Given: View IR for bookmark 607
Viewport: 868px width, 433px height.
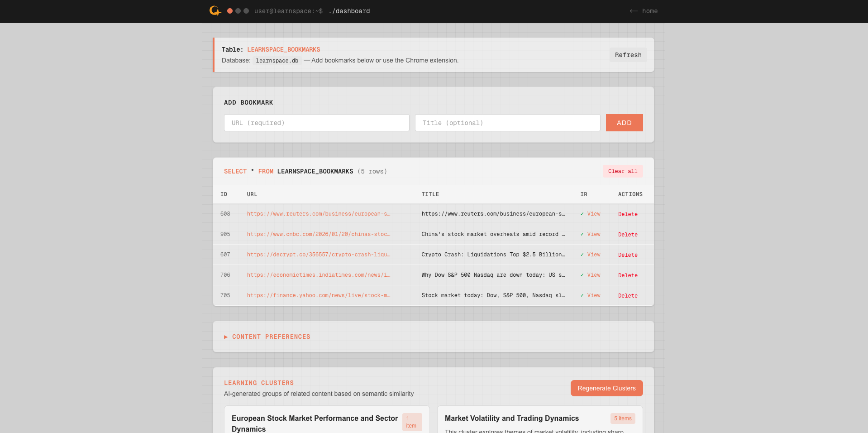Looking at the screenshot, I should point(594,255).
